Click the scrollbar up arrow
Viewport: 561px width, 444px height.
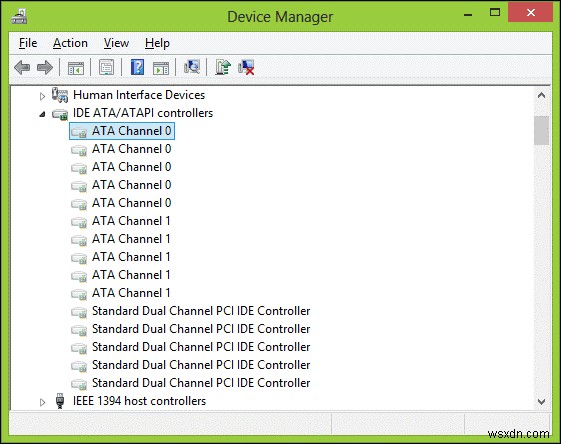[541, 95]
